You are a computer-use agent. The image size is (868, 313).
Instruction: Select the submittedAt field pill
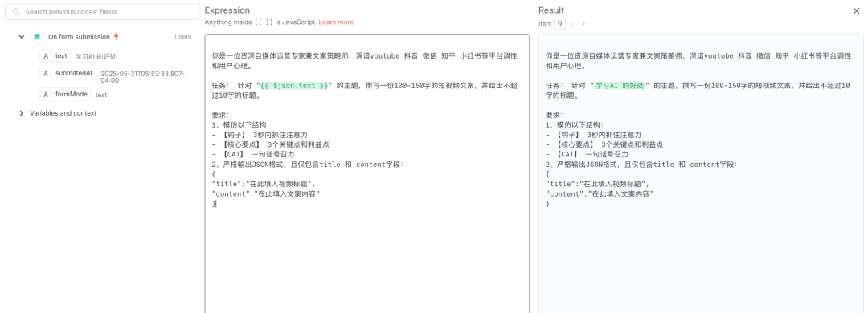coord(68,73)
